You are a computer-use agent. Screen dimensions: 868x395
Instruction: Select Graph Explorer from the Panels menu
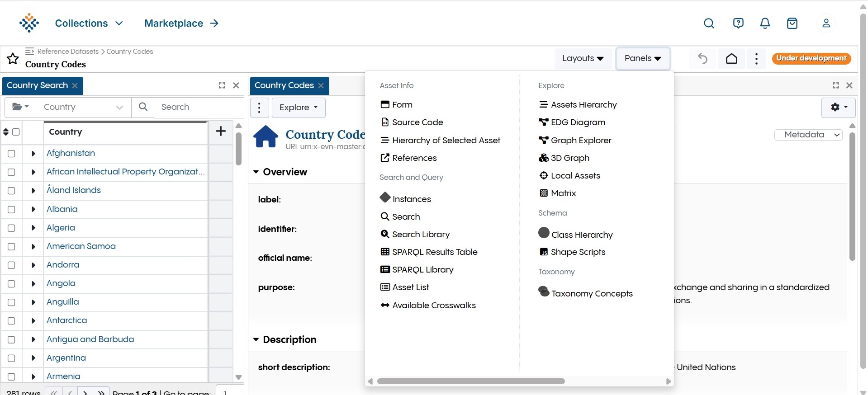click(581, 141)
